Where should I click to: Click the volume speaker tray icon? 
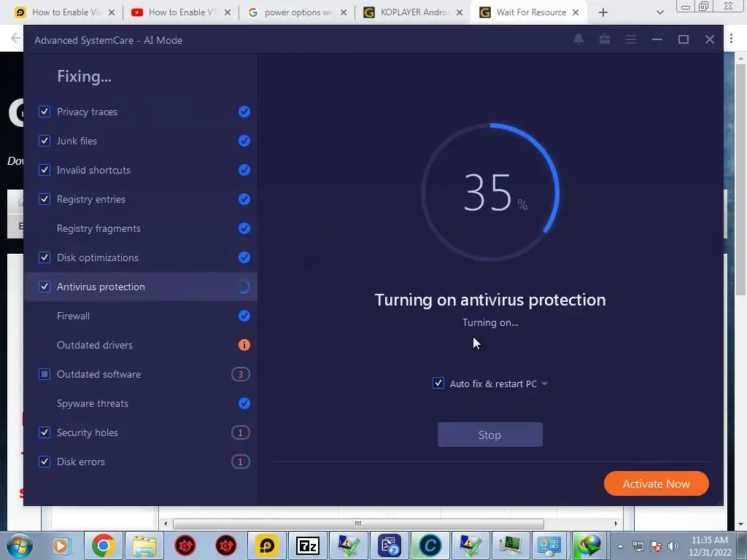pos(673,546)
